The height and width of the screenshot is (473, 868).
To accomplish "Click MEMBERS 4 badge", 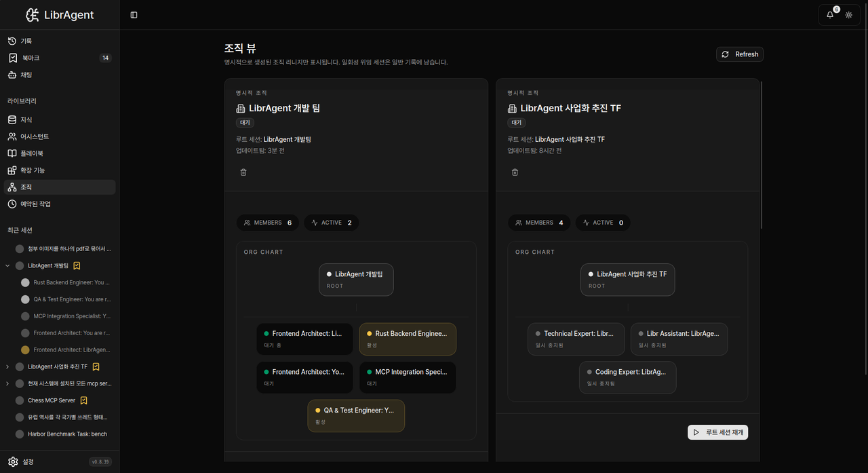I will (x=540, y=223).
